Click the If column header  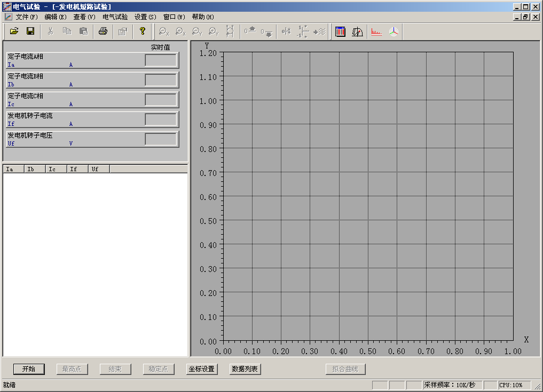click(77, 169)
